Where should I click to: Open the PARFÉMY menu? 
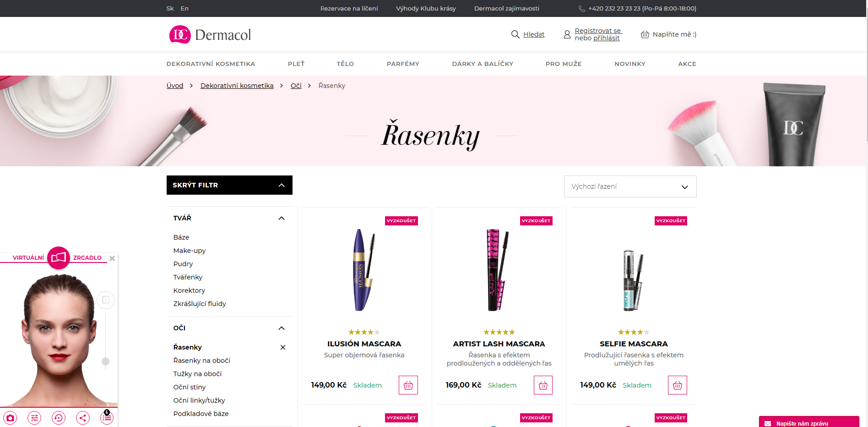(x=403, y=64)
